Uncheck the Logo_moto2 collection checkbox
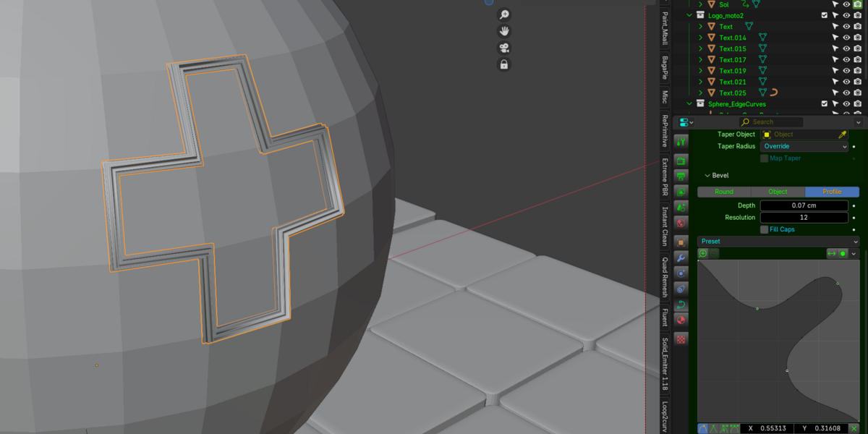Screen dimensions: 868x434 coord(825,15)
